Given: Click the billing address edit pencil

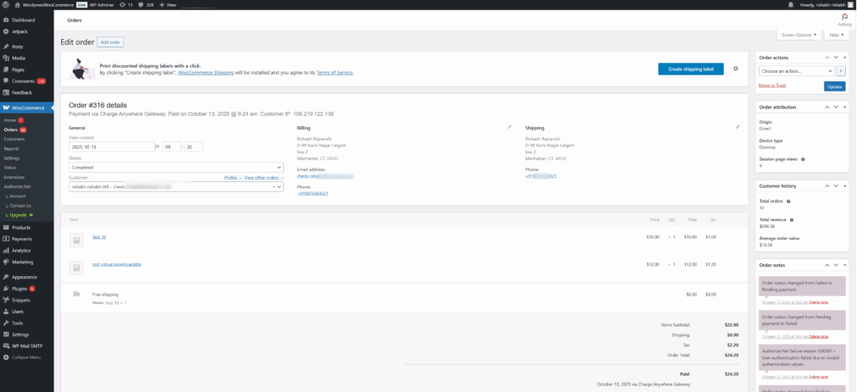Looking at the screenshot, I should pos(509,127).
